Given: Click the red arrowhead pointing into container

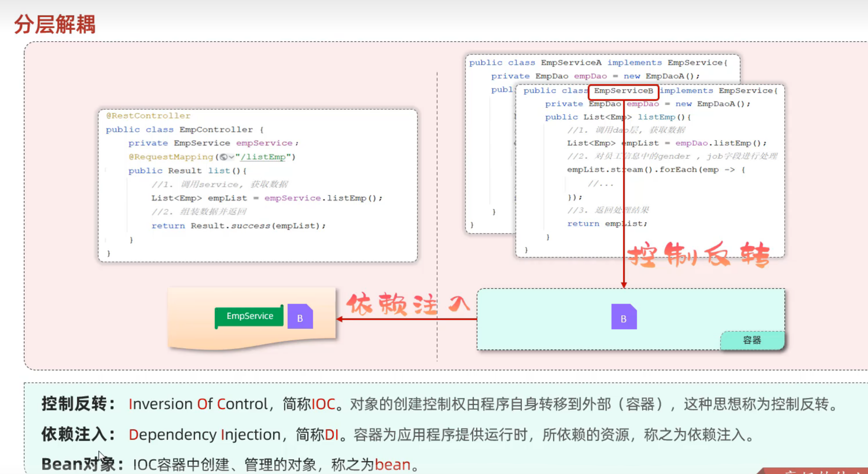Looking at the screenshot, I should click(624, 285).
